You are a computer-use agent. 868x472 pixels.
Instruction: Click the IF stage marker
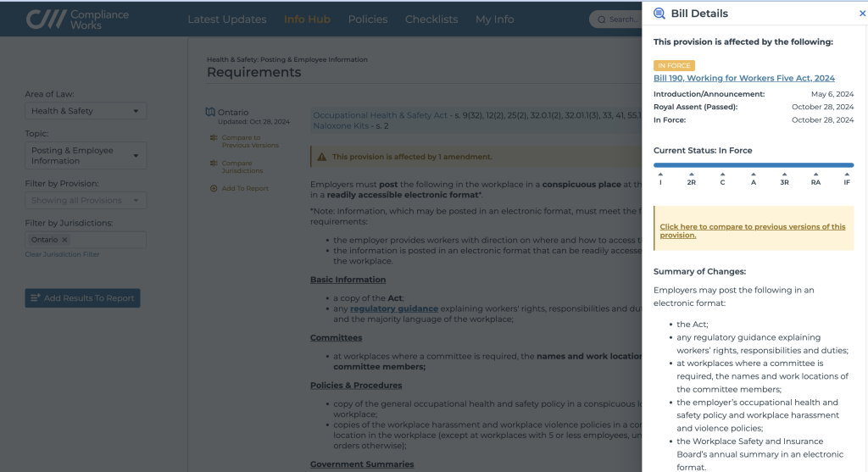tap(847, 180)
